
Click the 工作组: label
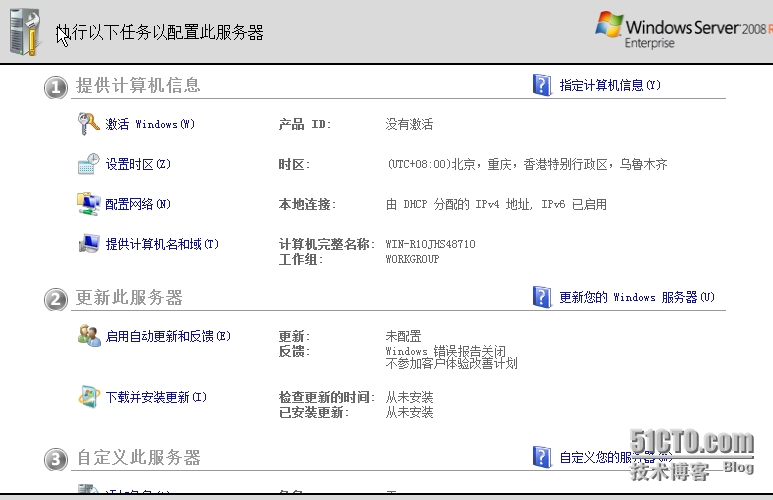(301, 259)
